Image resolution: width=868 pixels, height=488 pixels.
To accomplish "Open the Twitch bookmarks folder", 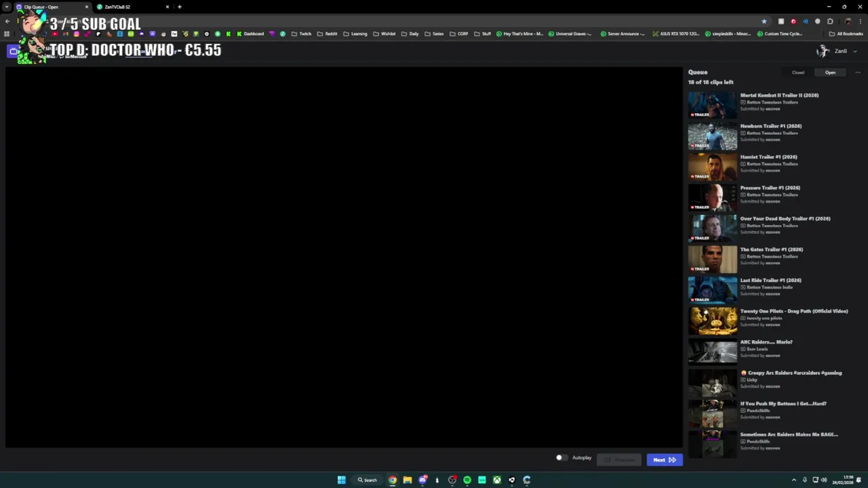I will [301, 34].
